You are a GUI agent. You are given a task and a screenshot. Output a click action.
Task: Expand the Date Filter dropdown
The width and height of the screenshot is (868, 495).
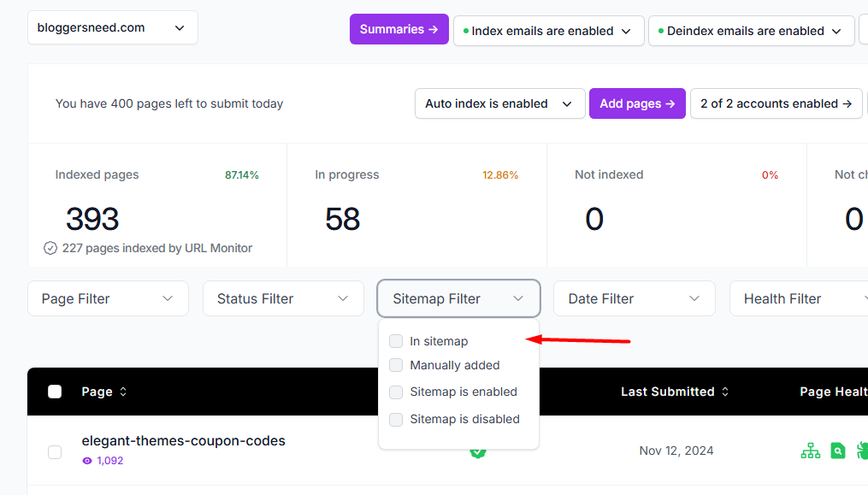tap(635, 298)
